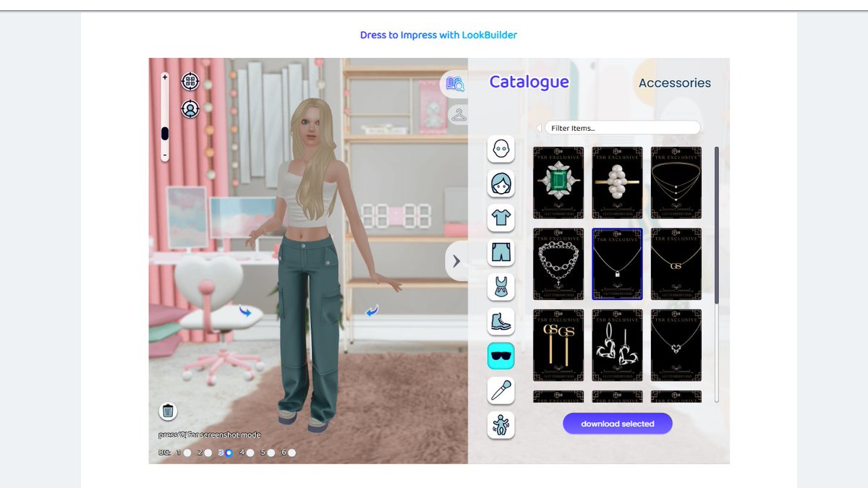Open the dresses/full outfit category
Viewport: 868px width, 488px height.
tap(501, 287)
